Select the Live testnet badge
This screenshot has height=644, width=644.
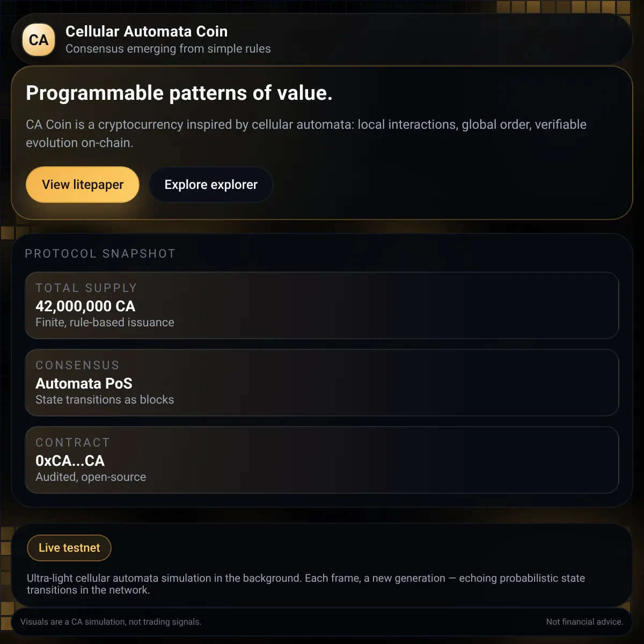coord(69,548)
